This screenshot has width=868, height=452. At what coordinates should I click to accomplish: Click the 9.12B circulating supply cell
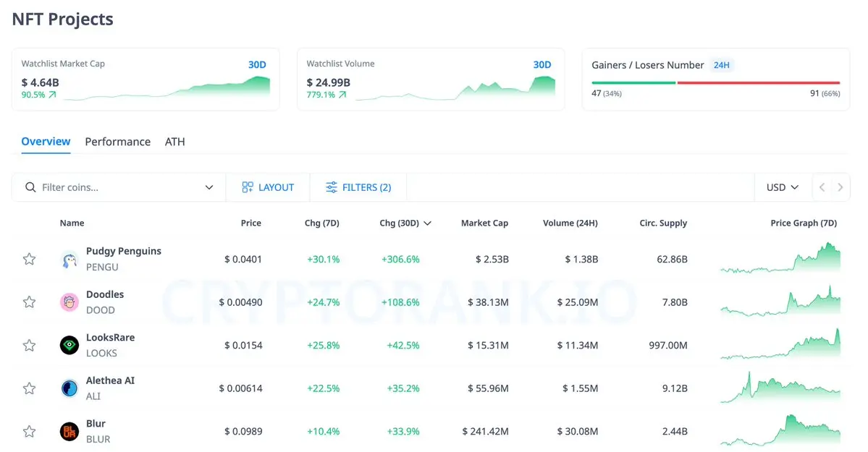[x=675, y=388]
